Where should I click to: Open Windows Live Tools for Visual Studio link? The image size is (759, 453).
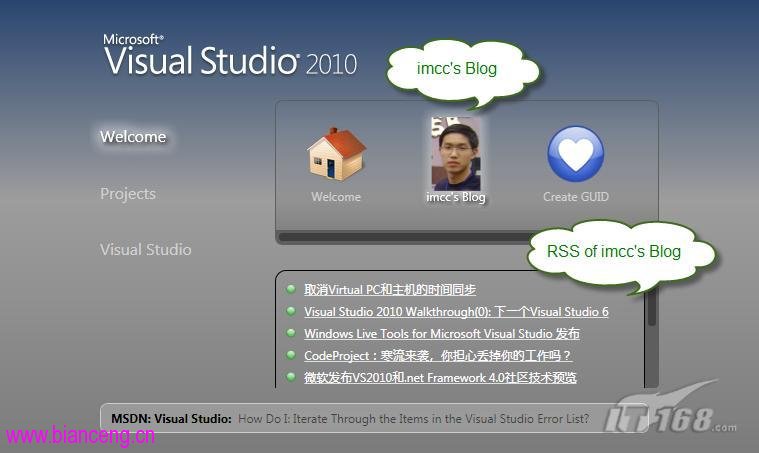tap(441, 333)
